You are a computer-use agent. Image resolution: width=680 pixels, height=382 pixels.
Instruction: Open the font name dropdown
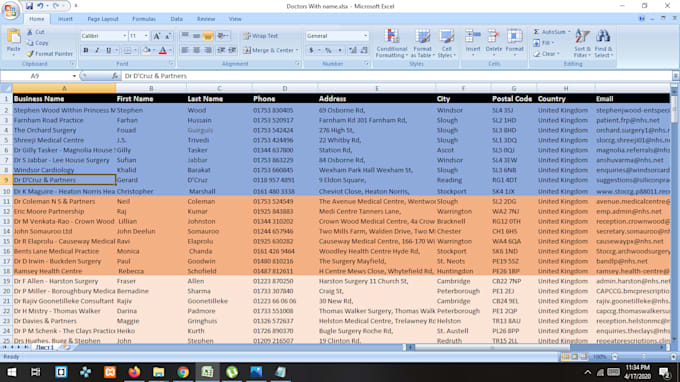coord(124,36)
